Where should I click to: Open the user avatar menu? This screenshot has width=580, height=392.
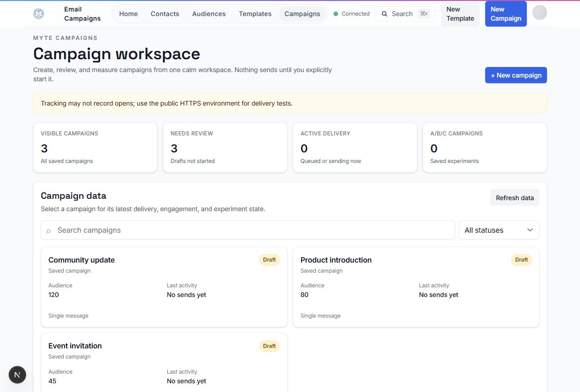tap(540, 13)
